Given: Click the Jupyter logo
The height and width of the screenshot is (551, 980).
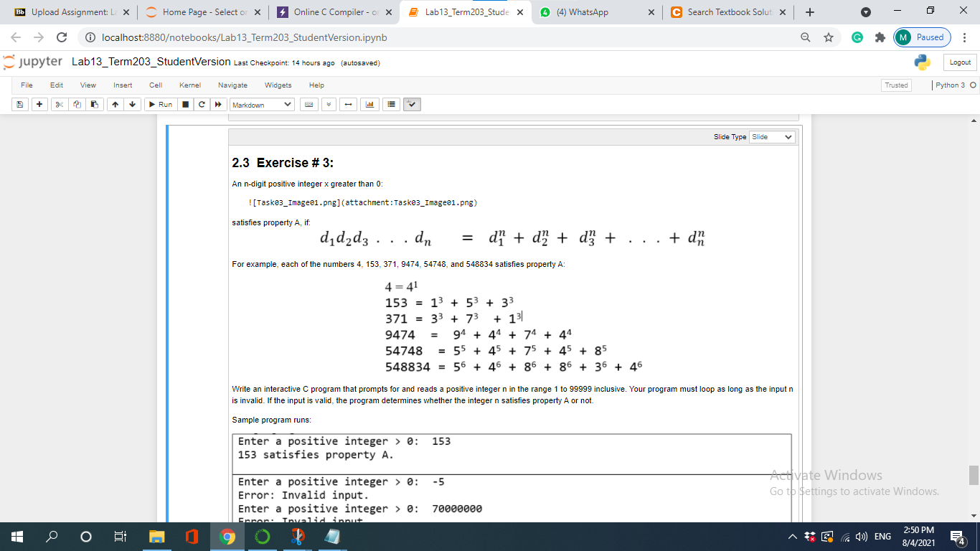Looking at the screenshot, I should 34,62.
